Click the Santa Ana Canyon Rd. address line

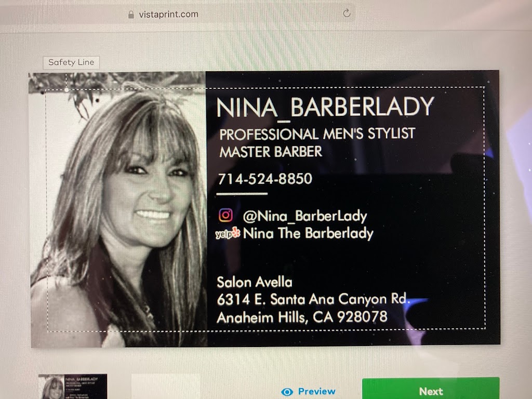pyautogui.click(x=313, y=299)
